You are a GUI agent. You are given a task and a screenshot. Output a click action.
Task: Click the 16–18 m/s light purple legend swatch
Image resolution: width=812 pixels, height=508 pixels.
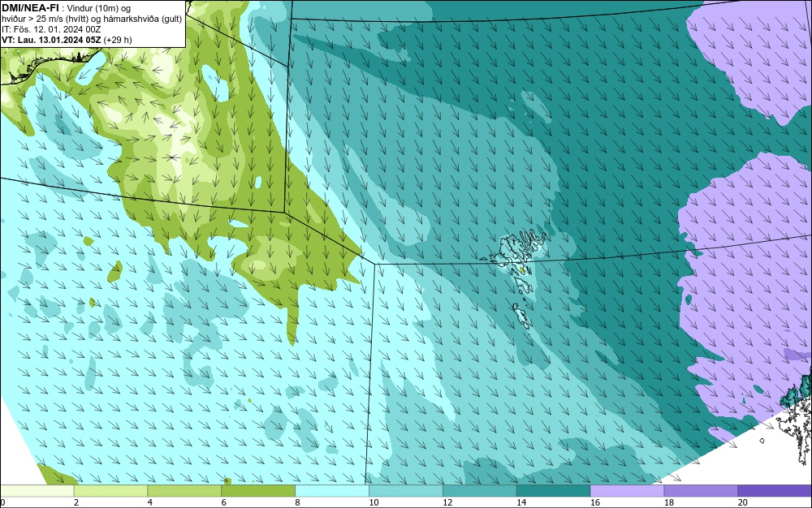coord(627,490)
